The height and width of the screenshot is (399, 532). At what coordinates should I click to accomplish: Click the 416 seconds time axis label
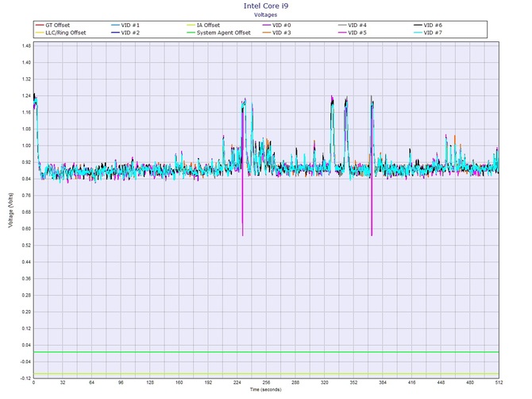click(411, 382)
